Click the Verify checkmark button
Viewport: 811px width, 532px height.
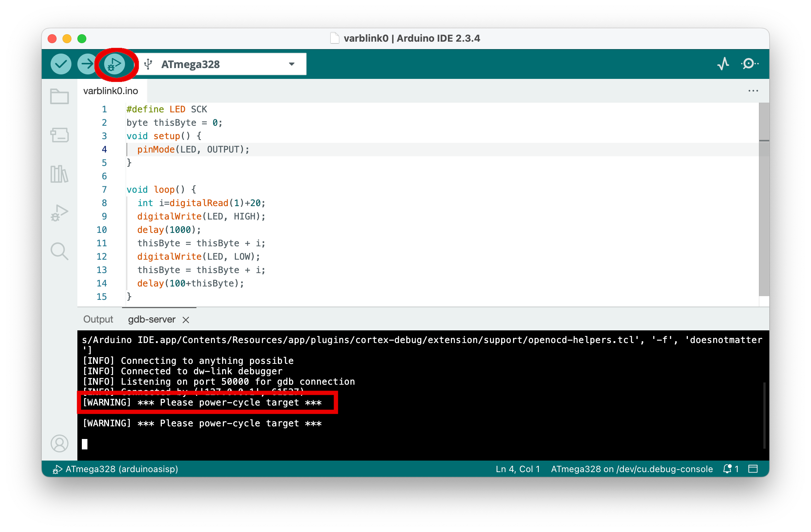61,64
